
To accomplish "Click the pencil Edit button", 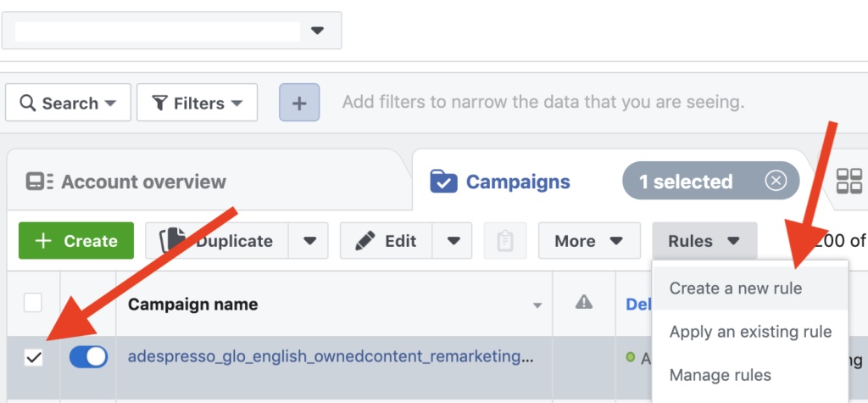I will coord(386,241).
